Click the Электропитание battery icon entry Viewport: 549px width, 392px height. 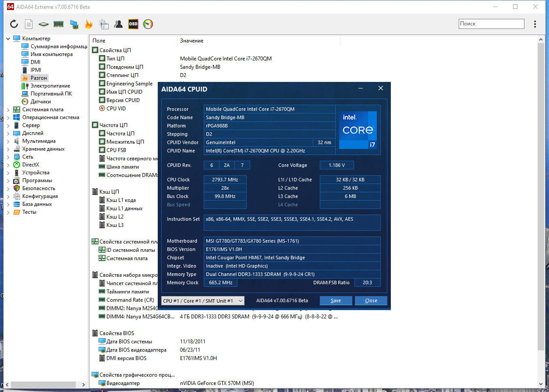45,85
